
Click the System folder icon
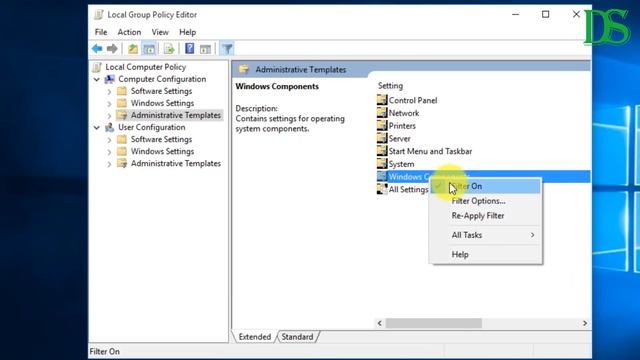point(382,163)
